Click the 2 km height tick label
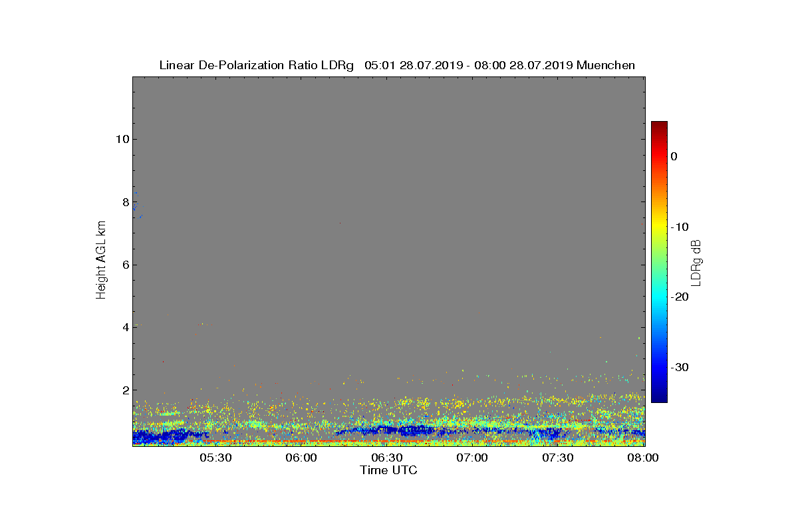798x532 pixels. 124,390
